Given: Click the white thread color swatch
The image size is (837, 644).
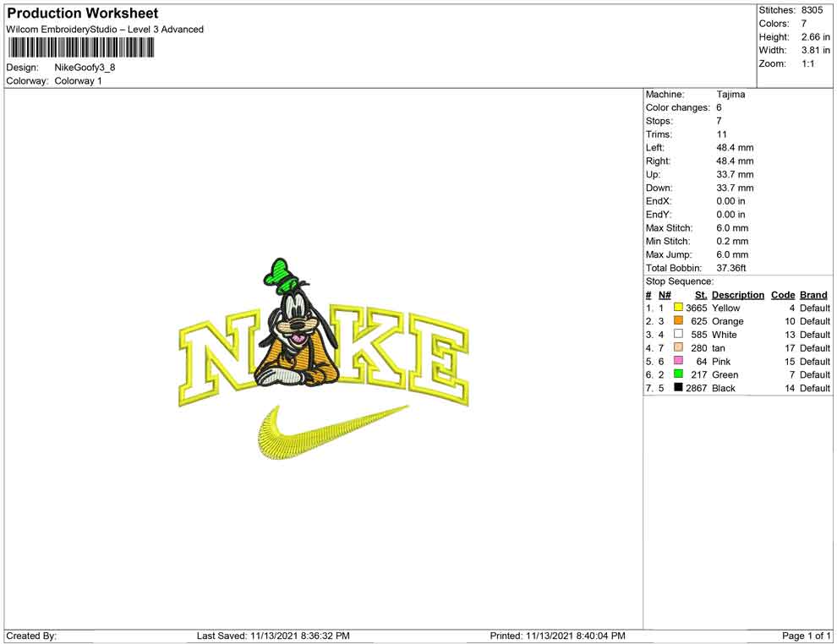Looking at the screenshot, I should coord(678,334).
